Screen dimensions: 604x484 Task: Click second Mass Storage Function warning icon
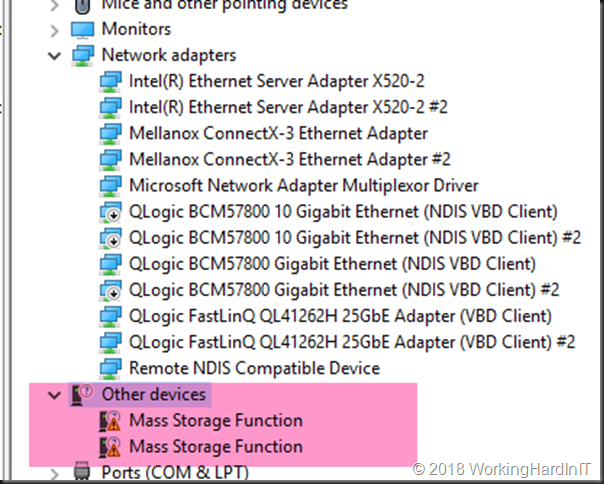point(110,447)
